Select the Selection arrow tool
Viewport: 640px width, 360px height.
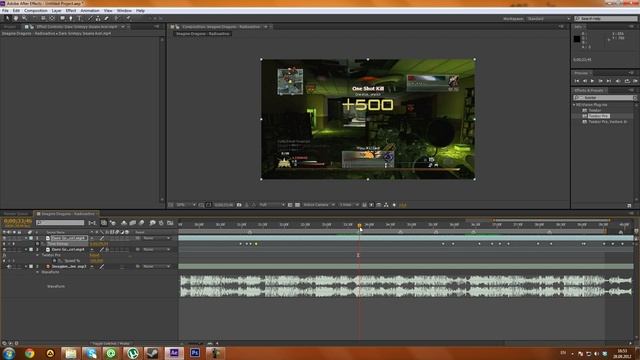(7, 18)
